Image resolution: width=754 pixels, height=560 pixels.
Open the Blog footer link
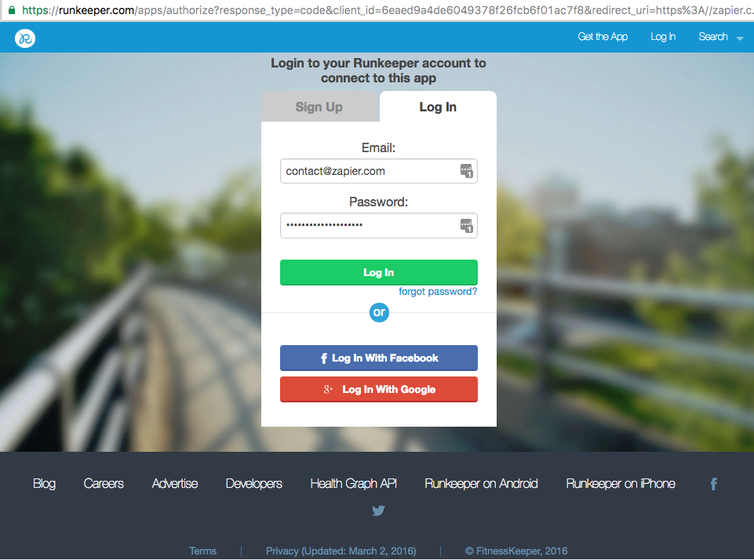click(x=44, y=484)
